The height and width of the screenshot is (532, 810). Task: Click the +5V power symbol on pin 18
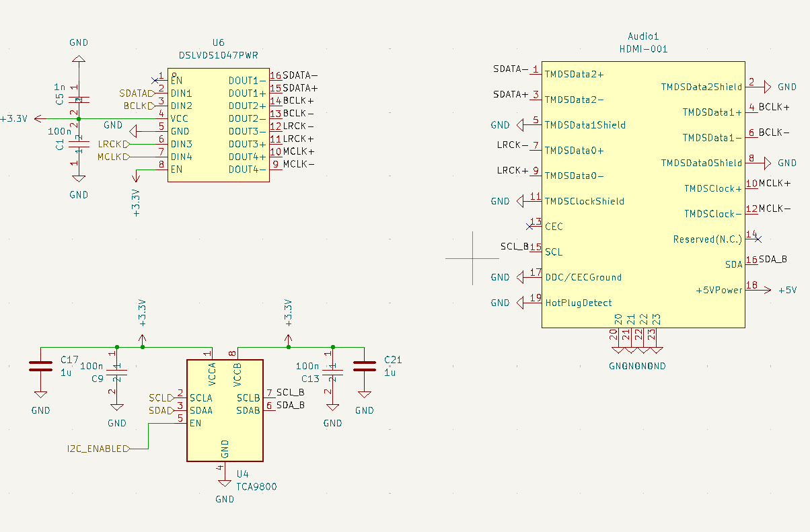(768, 290)
